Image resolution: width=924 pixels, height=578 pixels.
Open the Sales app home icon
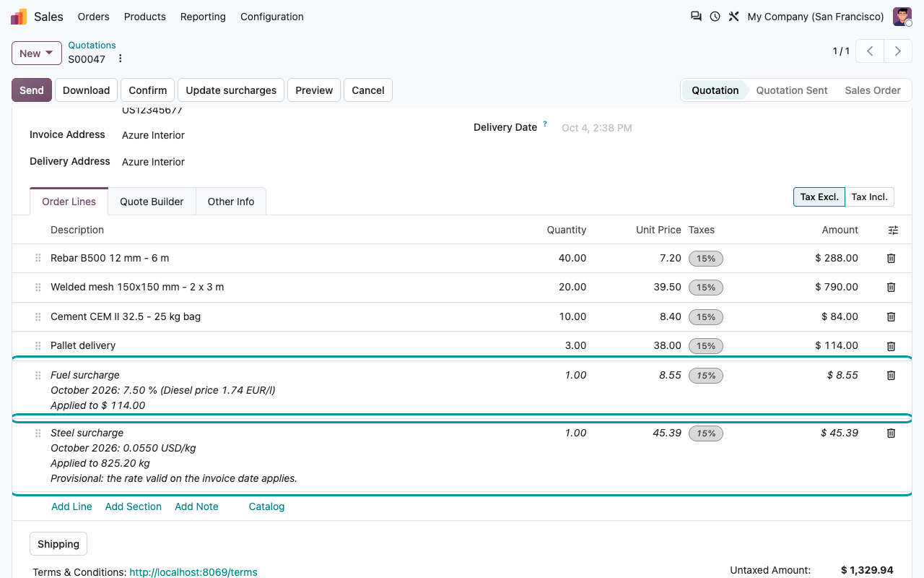tap(19, 17)
